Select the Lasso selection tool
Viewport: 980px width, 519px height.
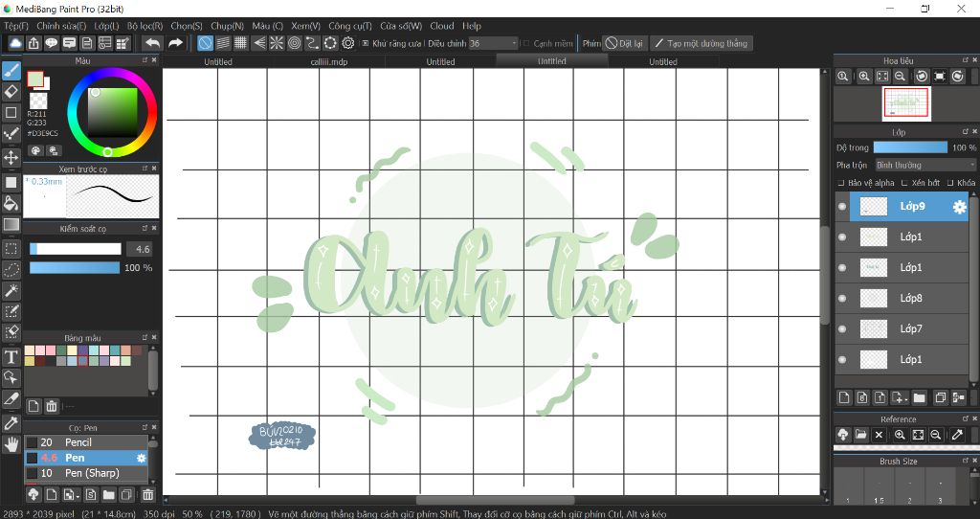(11, 269)
